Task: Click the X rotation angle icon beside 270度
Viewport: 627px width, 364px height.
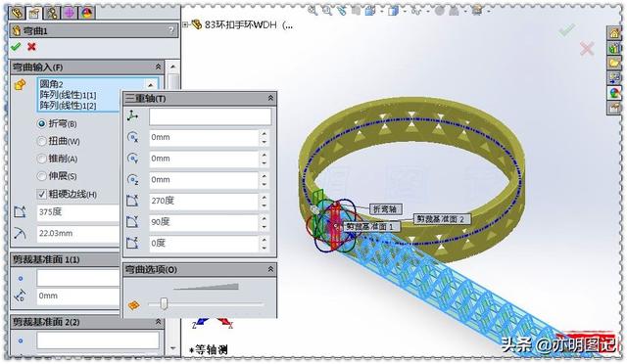Action: pos(132,201)
